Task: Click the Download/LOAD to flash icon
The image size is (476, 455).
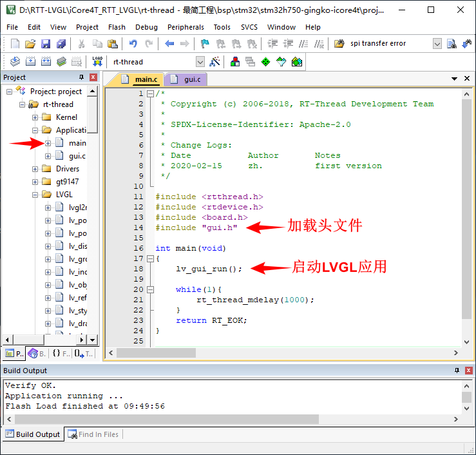Action: (97, 62)
